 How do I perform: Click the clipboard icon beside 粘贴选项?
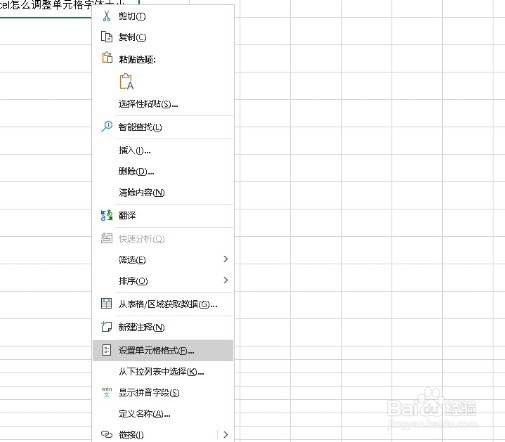click(107, 58)
